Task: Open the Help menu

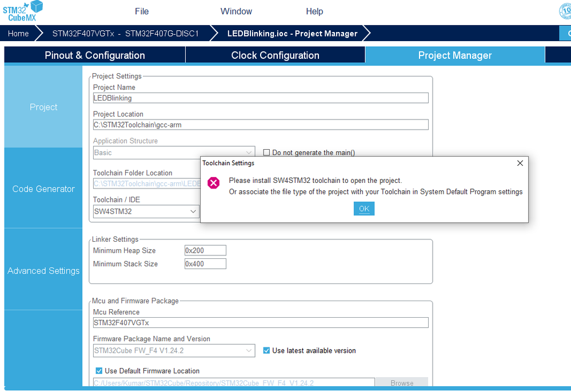Action: tap(314, 11)
